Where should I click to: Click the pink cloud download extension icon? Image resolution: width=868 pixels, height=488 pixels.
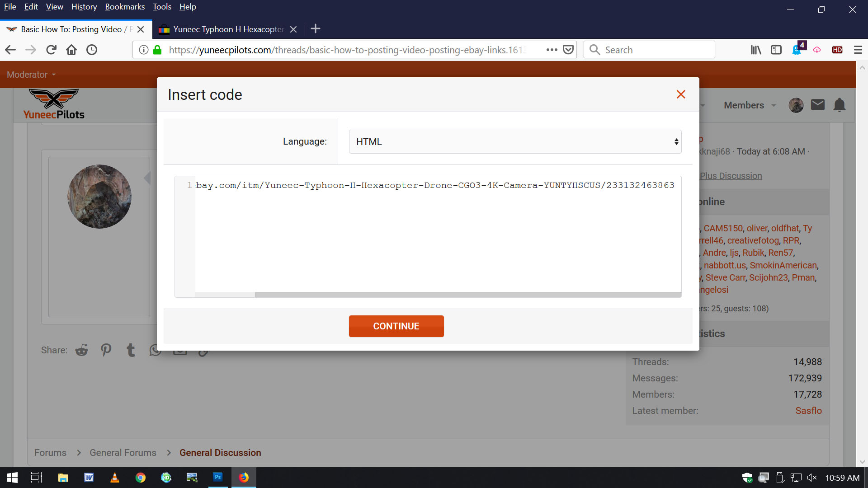[x=817, y=50]
